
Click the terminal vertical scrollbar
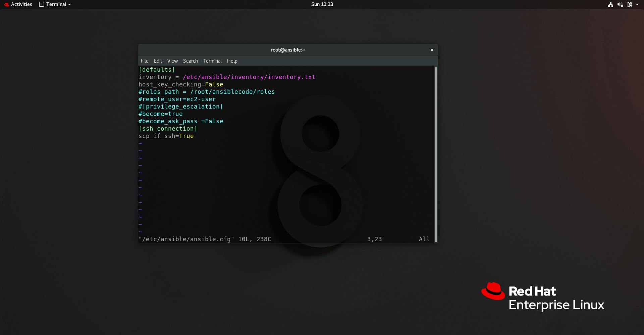coord(436,154)
